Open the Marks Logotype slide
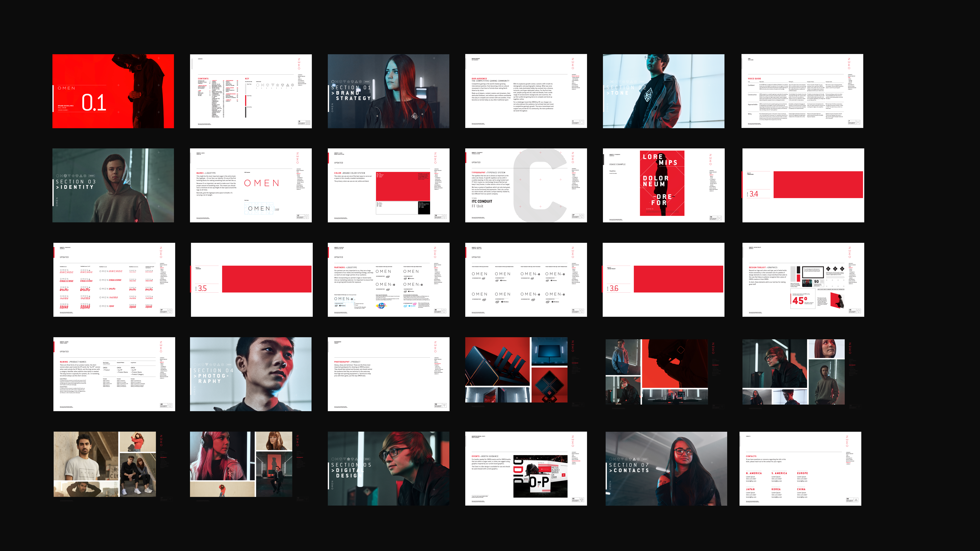The height and width of the screenshot is (551, 980). click(251, 185)
